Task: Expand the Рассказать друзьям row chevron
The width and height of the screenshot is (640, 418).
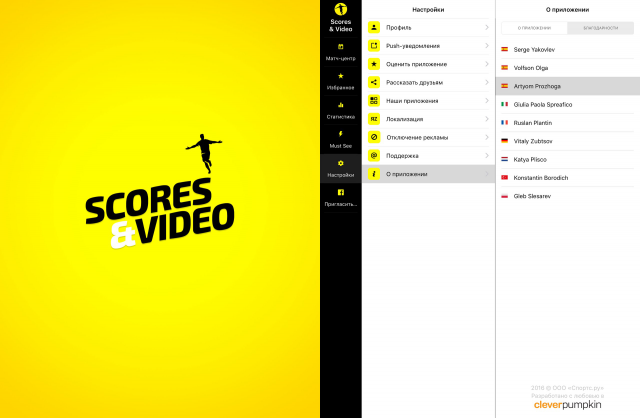Action: (x=487, y=82)
